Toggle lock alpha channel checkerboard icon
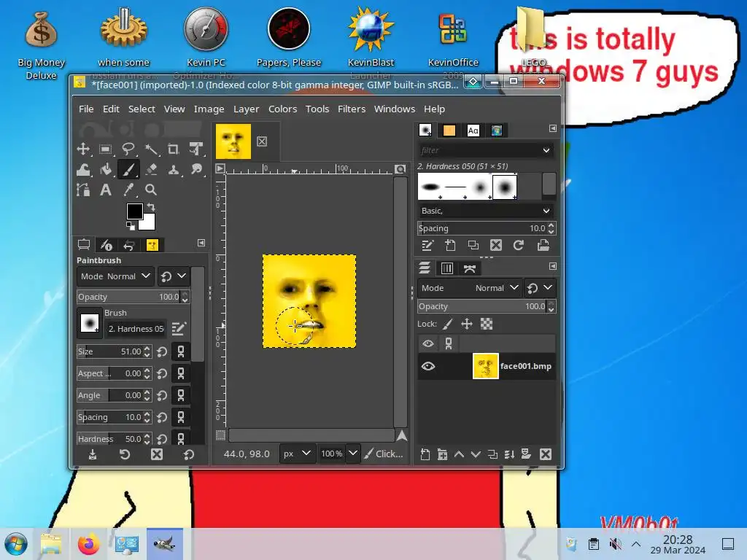Image resolution: width=747 pixels, height=560 pixels. pos(487,324)
